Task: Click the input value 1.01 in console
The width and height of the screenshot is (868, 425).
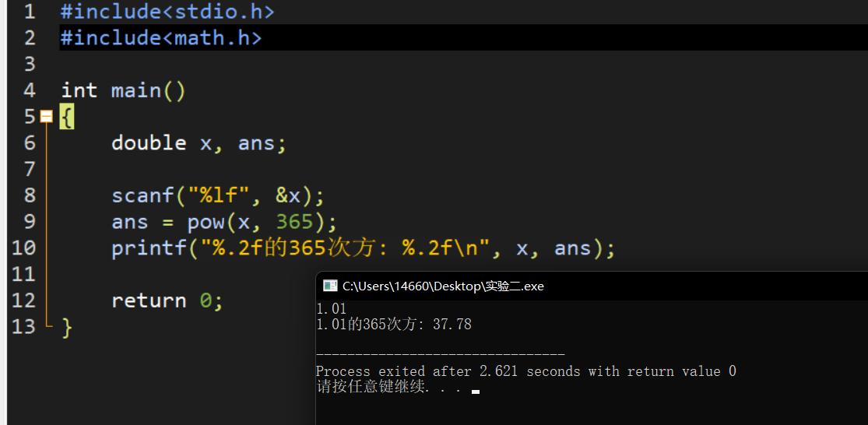Action: [331, 309]
